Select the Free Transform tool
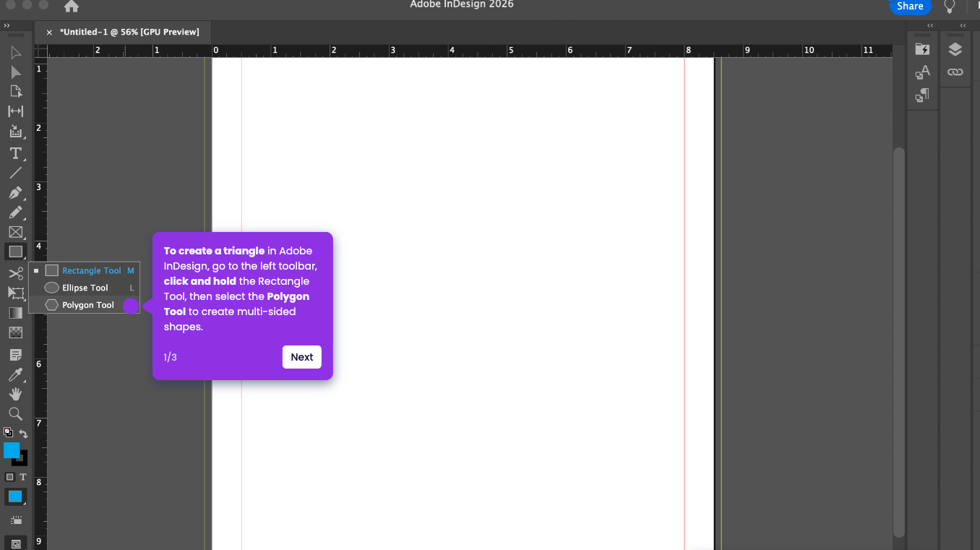Viewport: 980px width, 550px height. tap(16, 293)
